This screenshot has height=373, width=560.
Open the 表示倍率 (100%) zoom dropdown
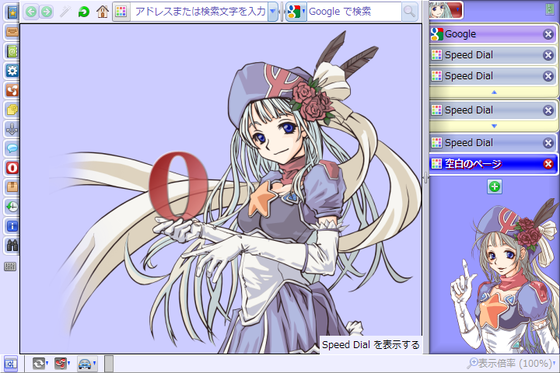[x=554, y=363]
